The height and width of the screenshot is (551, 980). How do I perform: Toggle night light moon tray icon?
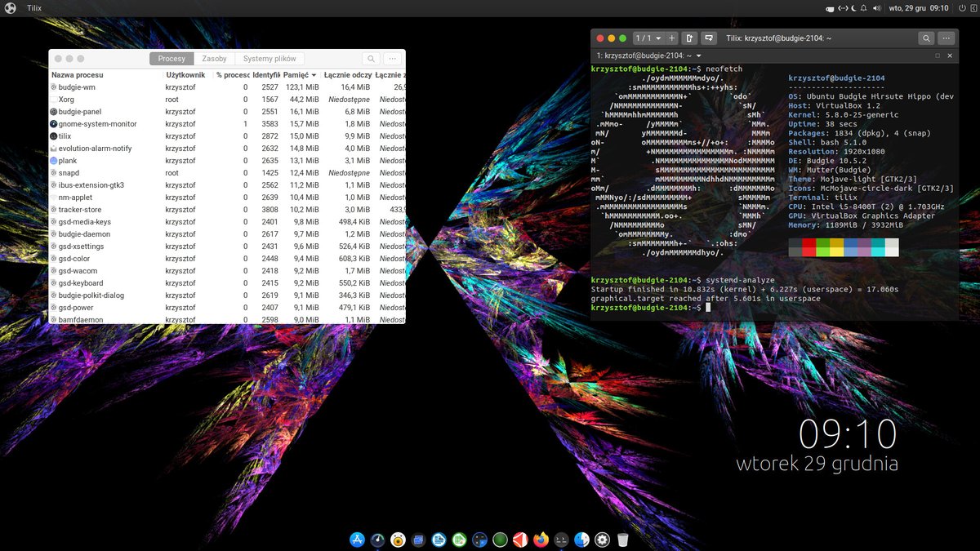pos(853,8)
